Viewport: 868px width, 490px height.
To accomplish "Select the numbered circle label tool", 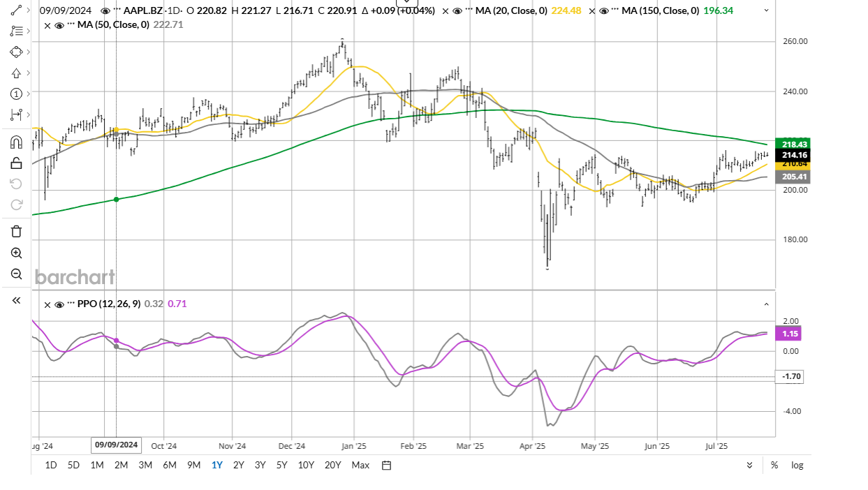I will pyautogui.click(x=16, y=94).
